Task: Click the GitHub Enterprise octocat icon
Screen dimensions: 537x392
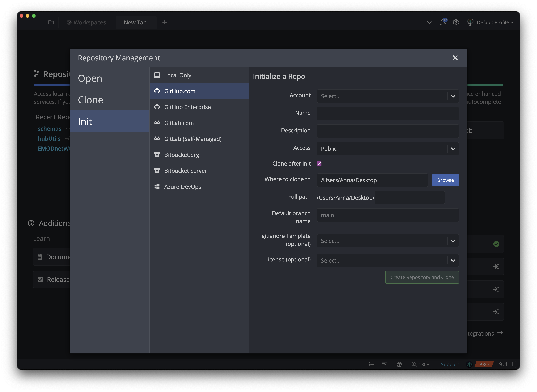Action: 157,107
